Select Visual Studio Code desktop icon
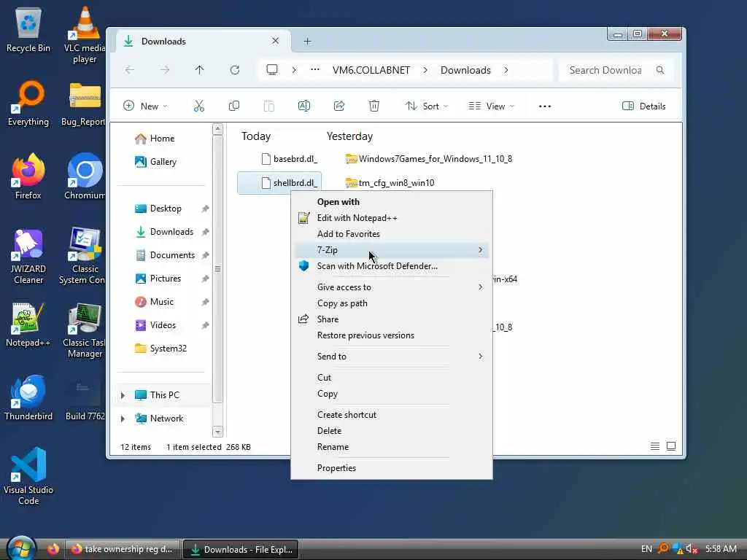 point(28,475)
